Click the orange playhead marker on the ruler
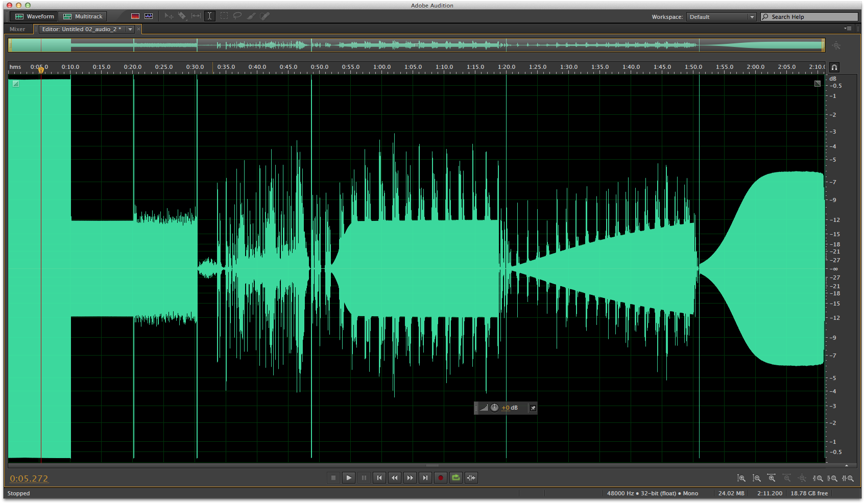The image size is (865, 504). [41, 70]
